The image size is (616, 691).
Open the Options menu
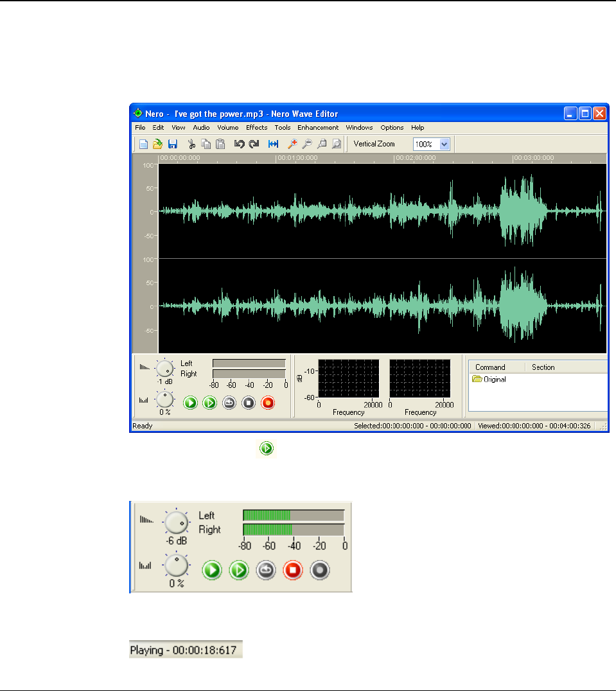tap(392, 128)
